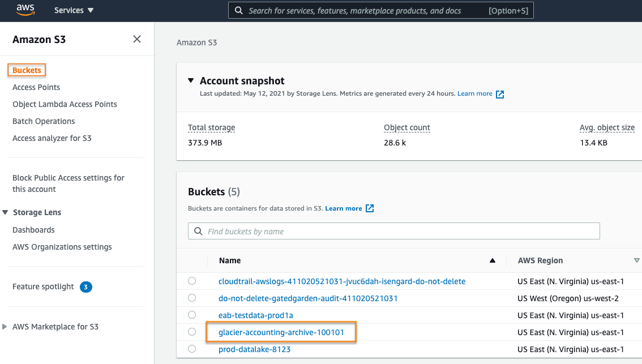Sort by Name using ascending arrow

493,260
